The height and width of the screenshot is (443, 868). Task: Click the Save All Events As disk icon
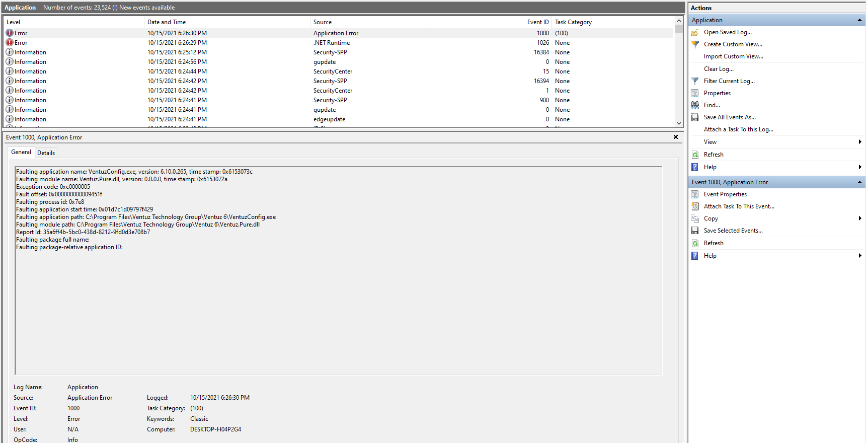pyautogui.click(x=695, y=117)
